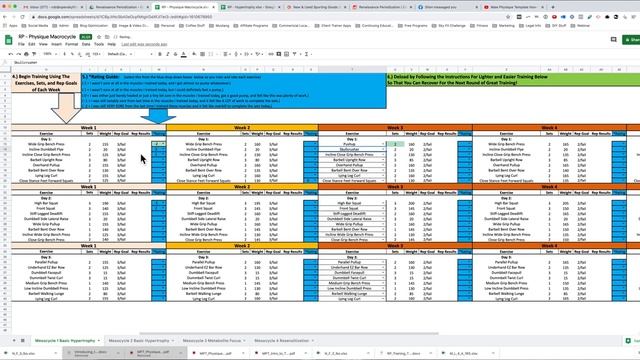This screenshot has width=640, height=360.
Task: Click the insert chart icon
Action: tap(287, 54)
